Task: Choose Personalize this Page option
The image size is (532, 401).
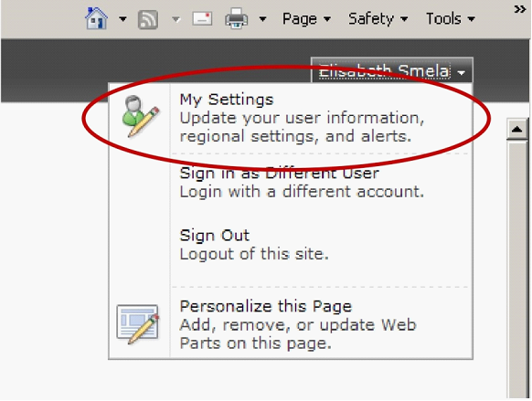Action: [291, 324]
